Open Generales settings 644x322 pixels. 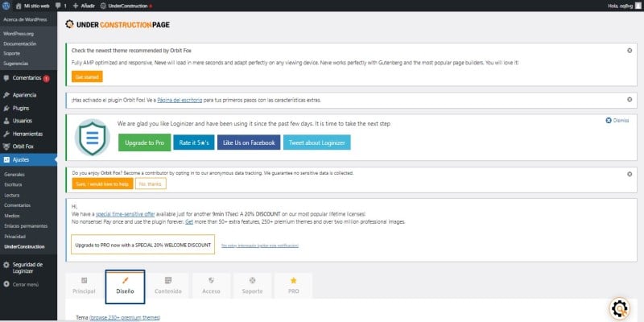[x=14, y=174]
